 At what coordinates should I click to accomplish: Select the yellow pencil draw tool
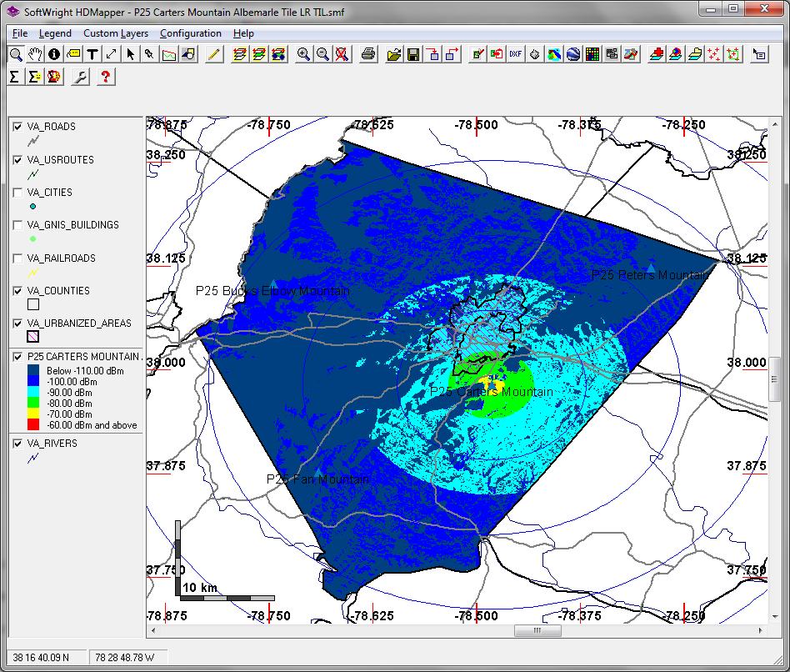pyautogui.click(x=213, y=54)
